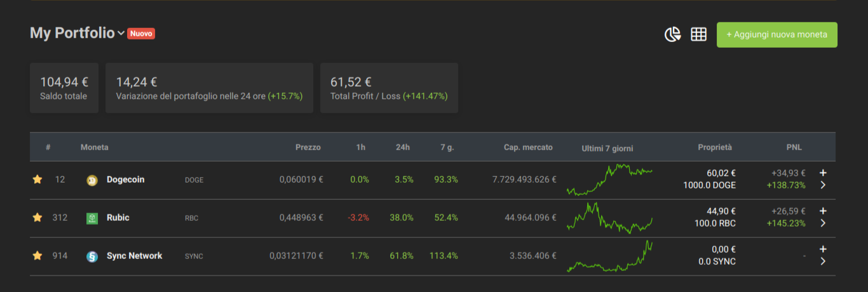
Task: Open the Sync Network coin link
Action: pyautogui.click(x=134, y=256)
